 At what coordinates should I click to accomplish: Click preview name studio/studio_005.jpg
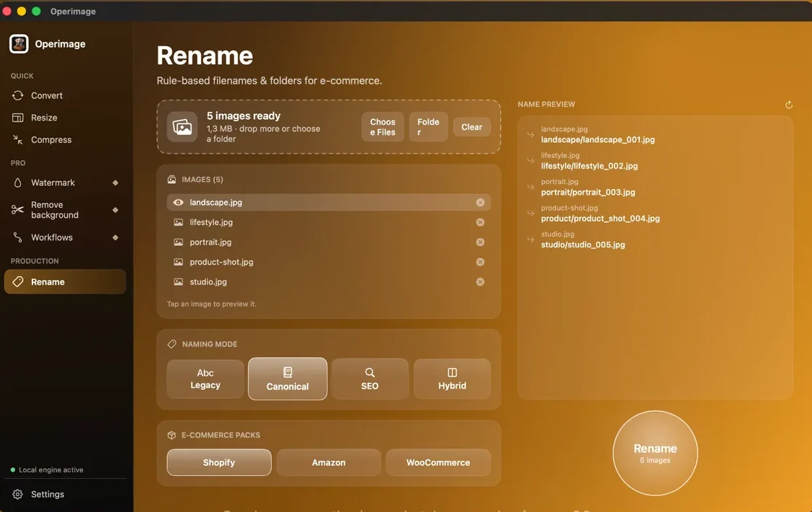tap(583, 244)
